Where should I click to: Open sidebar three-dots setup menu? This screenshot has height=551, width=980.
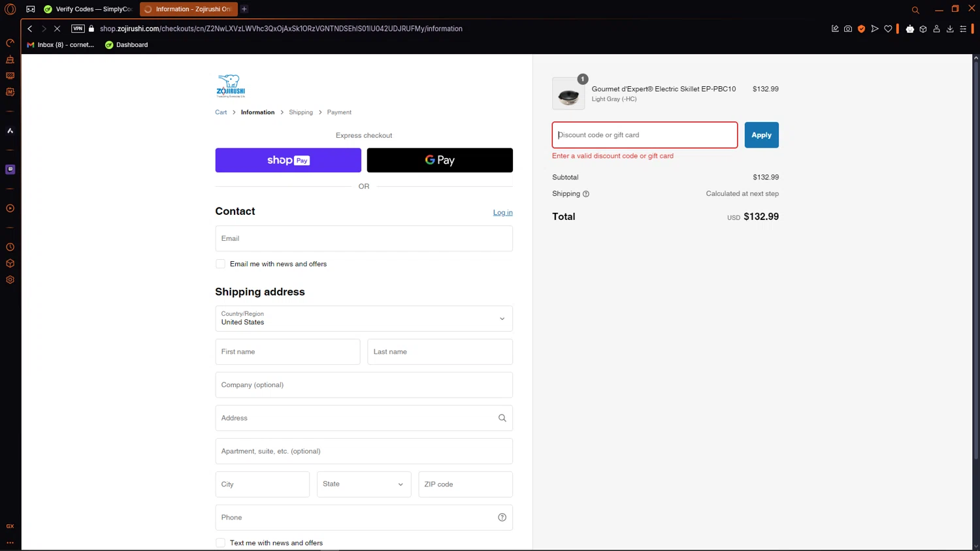coord(10,543)
